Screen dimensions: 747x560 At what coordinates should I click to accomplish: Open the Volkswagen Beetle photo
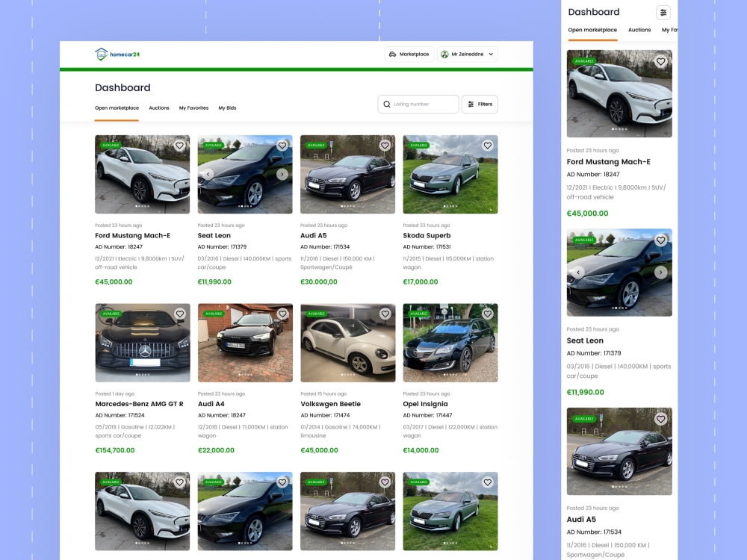pyautogui.click(x=348, y=343)
